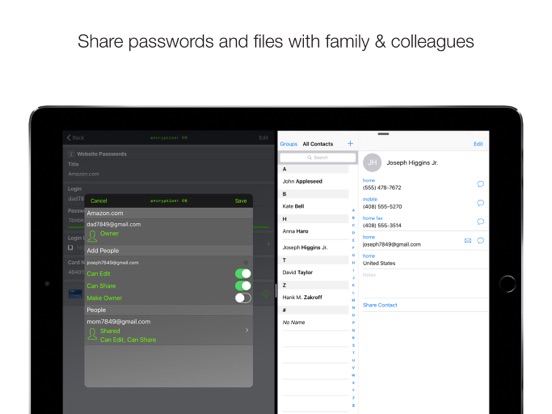Tap Save in the sharing dialog

click(x=241, y=201)
